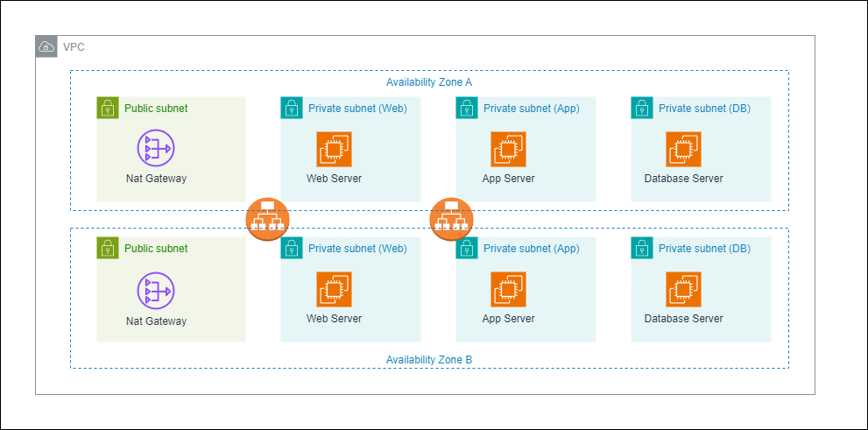Screen dimensions: 868x430
Task: Click the lock icon of Zone A Private subnet (Web)
Action: 292,108
